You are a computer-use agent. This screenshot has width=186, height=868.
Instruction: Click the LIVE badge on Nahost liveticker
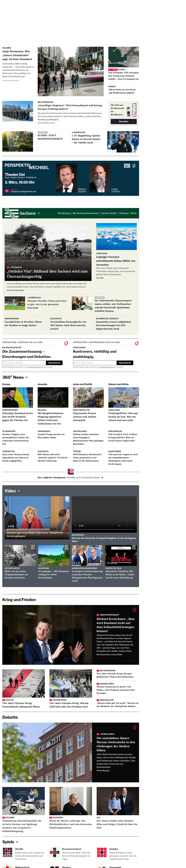(x=113, y=70)
